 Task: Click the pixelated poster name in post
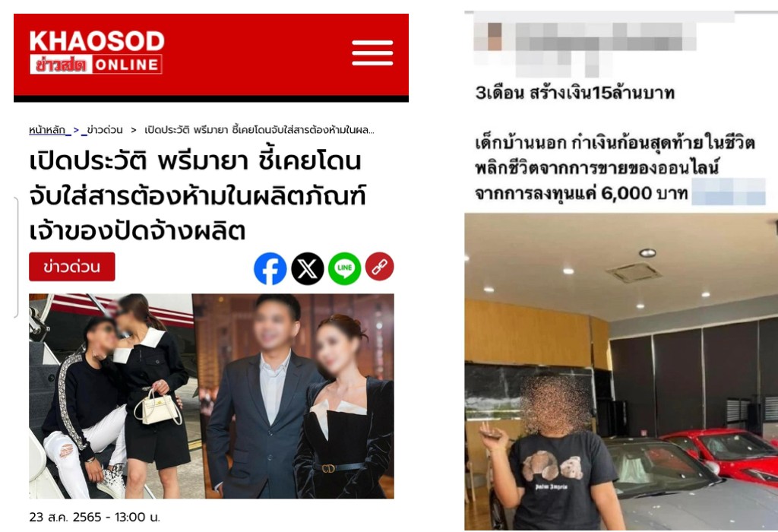click(x=606, y=36)
